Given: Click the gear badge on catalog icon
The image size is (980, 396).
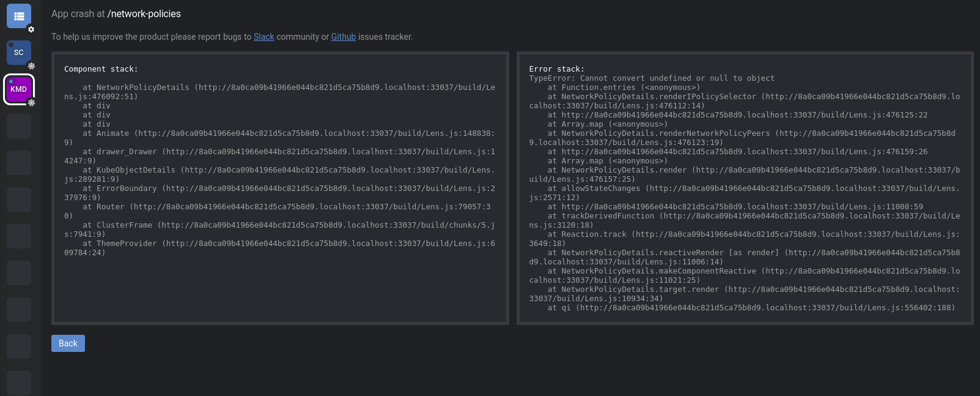Looking at the screenshot, I should coord(31,29).
